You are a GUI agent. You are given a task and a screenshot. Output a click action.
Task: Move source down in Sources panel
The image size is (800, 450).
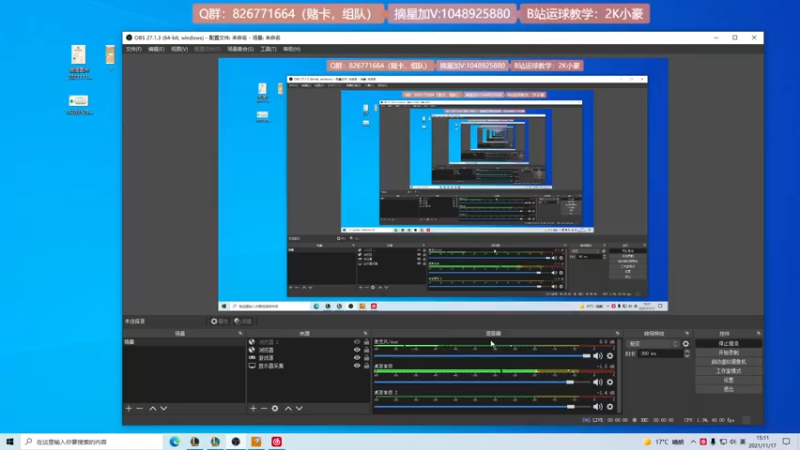(299, 408)
